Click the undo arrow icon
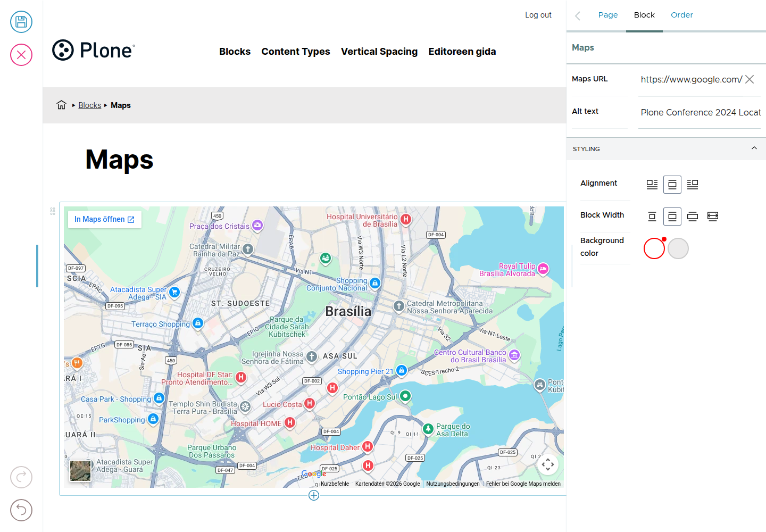The image size is (766, 532). coord(21,510)
